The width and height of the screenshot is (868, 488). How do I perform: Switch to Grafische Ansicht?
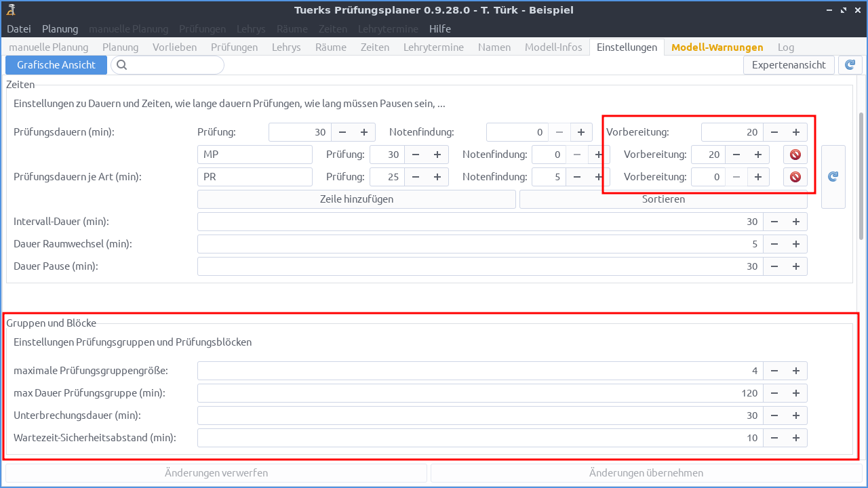pyautogui.click(x=56, y=65)
